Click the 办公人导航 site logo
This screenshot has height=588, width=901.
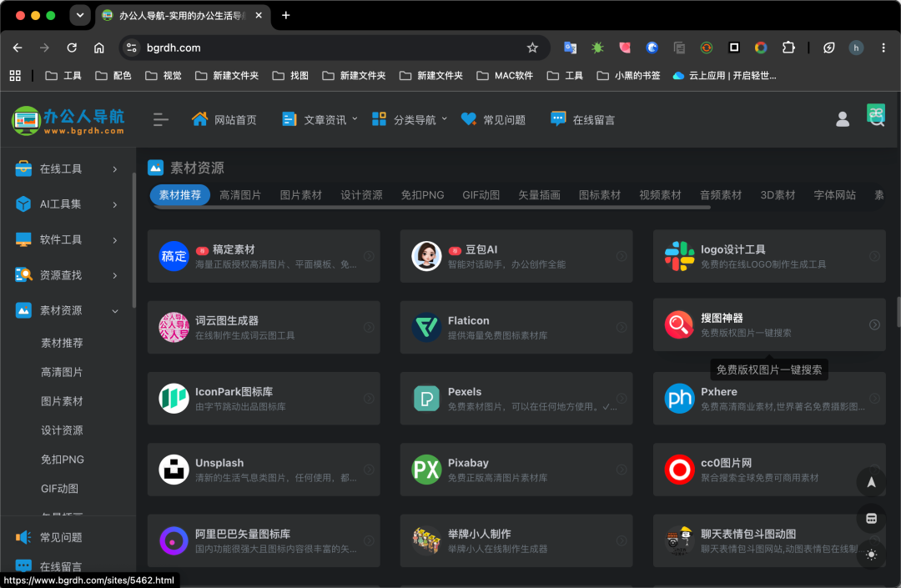click(68, 120)
